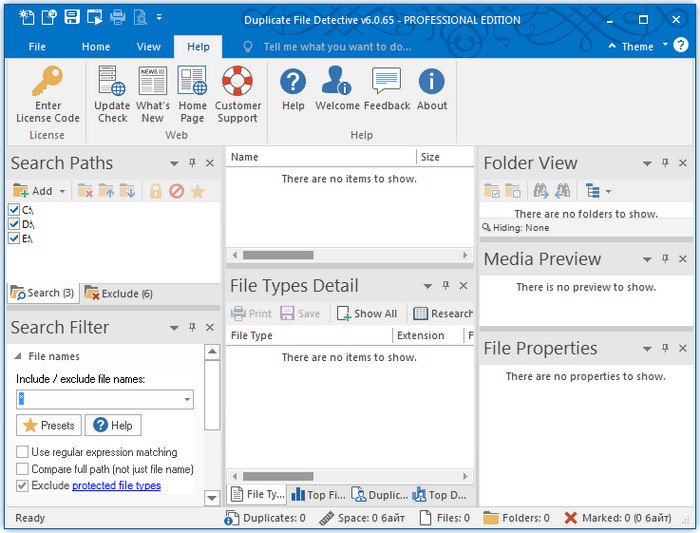The width and height of the screenshot is (700, 533).
Task: Click the find binoculars icon in Folder View
Action: [x=541, y=191]
